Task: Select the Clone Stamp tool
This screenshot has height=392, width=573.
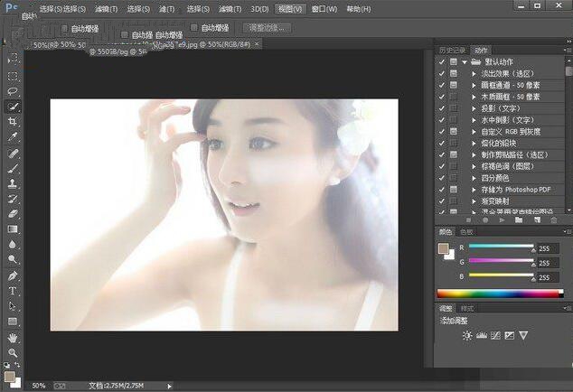Action: click(13, 183)
